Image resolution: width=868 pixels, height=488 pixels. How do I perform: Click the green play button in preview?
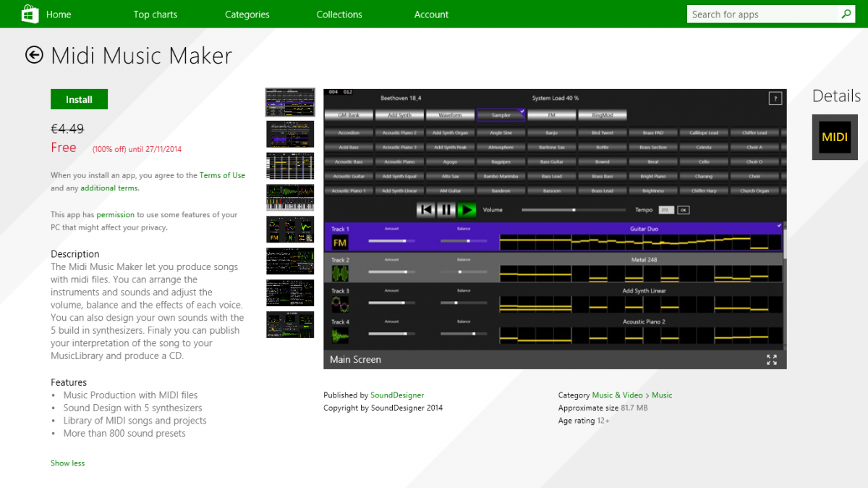click(x=467, y=210)
